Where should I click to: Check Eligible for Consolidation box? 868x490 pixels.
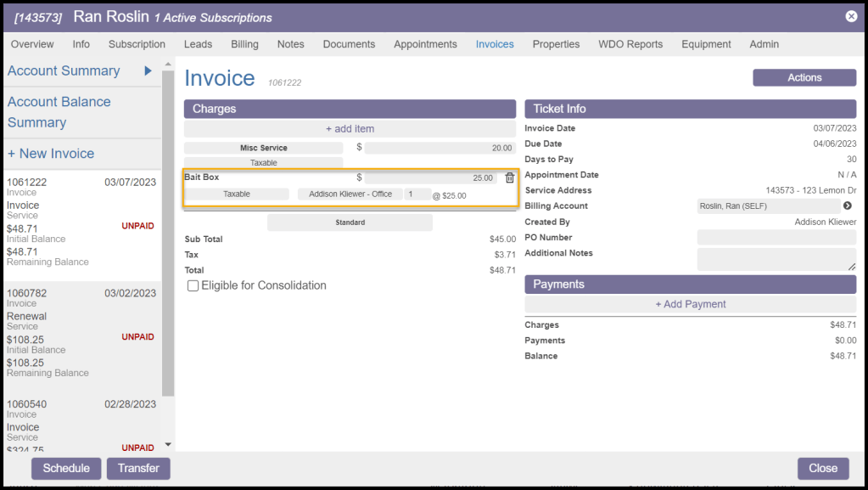click(193, 286)
